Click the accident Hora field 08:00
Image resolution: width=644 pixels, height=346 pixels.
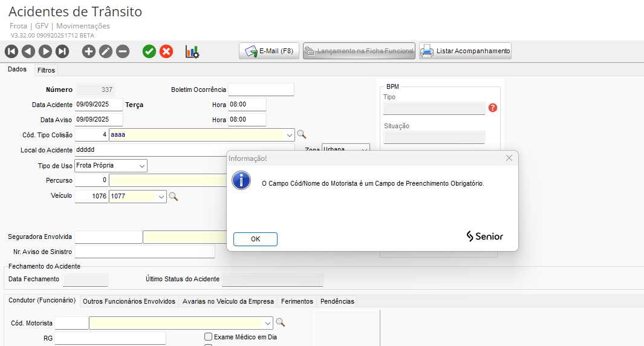[x=247, y=105]
